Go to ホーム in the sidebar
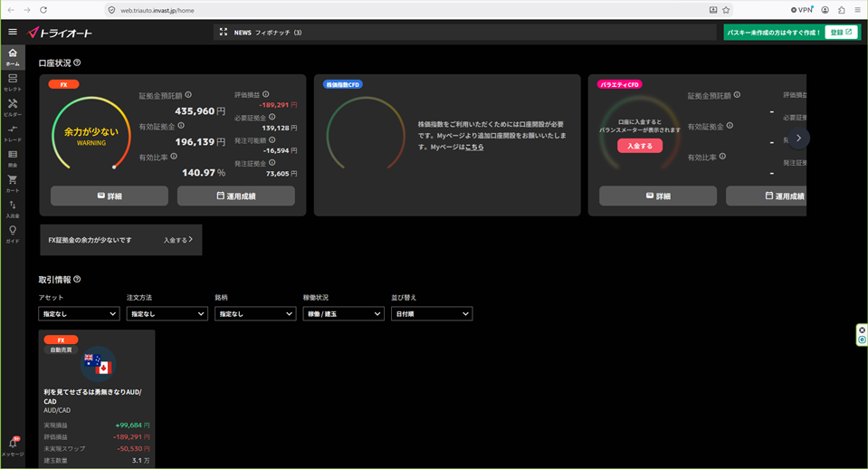This screenshot has height=469, width=868. [x=13, y=57]
